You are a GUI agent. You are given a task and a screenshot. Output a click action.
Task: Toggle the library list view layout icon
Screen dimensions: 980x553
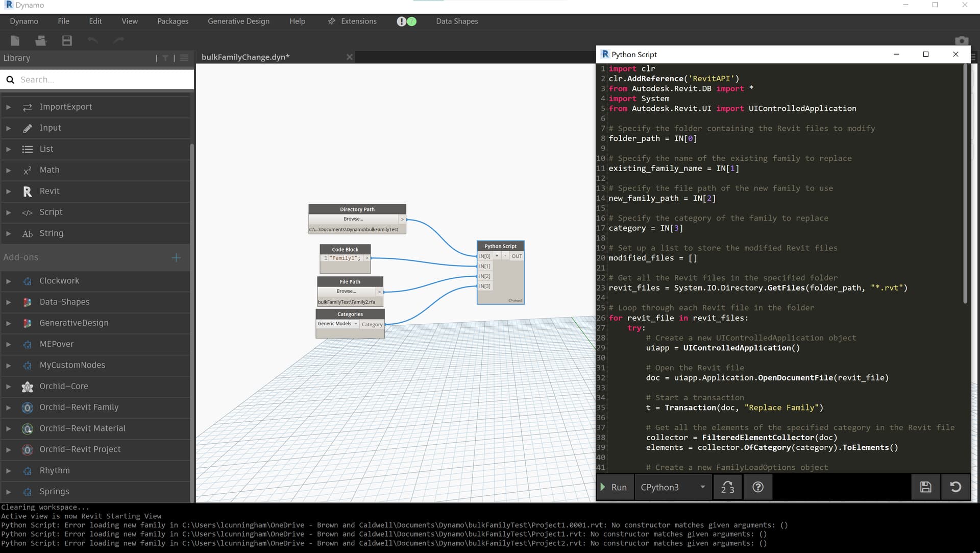click(x=184, y=58)
